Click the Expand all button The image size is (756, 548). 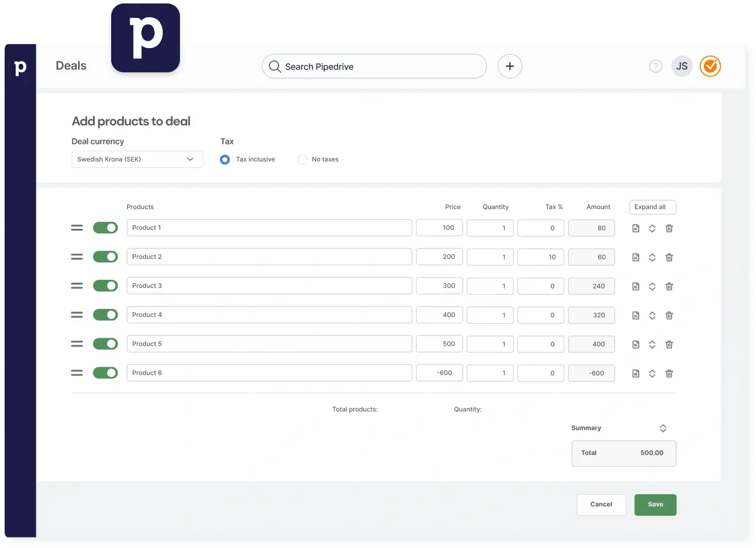pyautogui.click(x=652, y=207)
